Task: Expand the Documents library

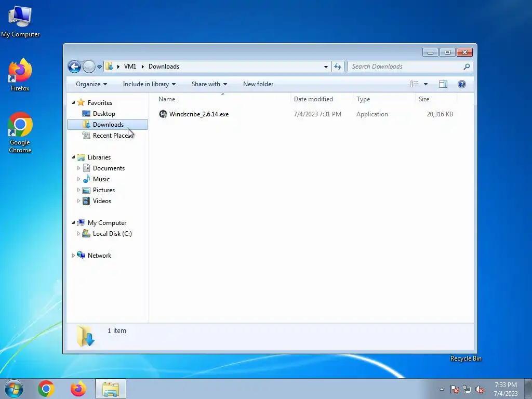Action: point(79,168)
